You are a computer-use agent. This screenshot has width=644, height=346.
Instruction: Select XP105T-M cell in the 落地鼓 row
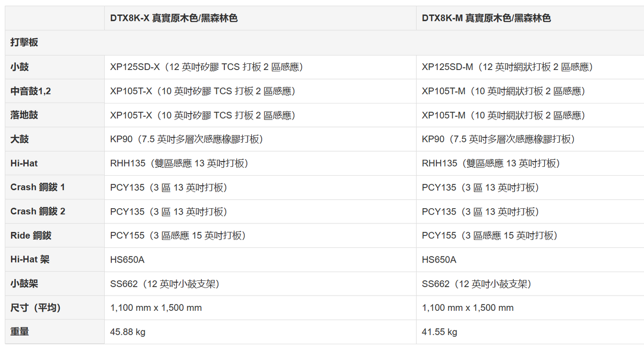[504, 115]
